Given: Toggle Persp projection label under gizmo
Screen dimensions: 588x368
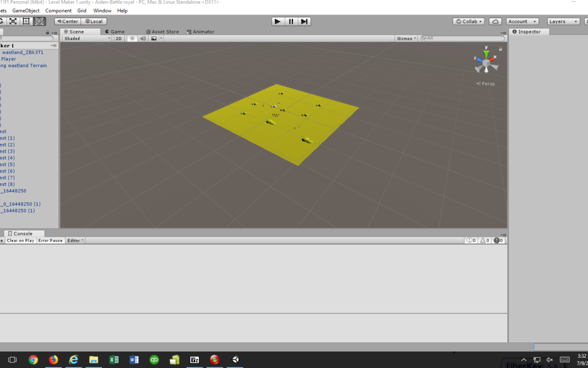Looking at the screenshot, I should (x=486, y=84).
